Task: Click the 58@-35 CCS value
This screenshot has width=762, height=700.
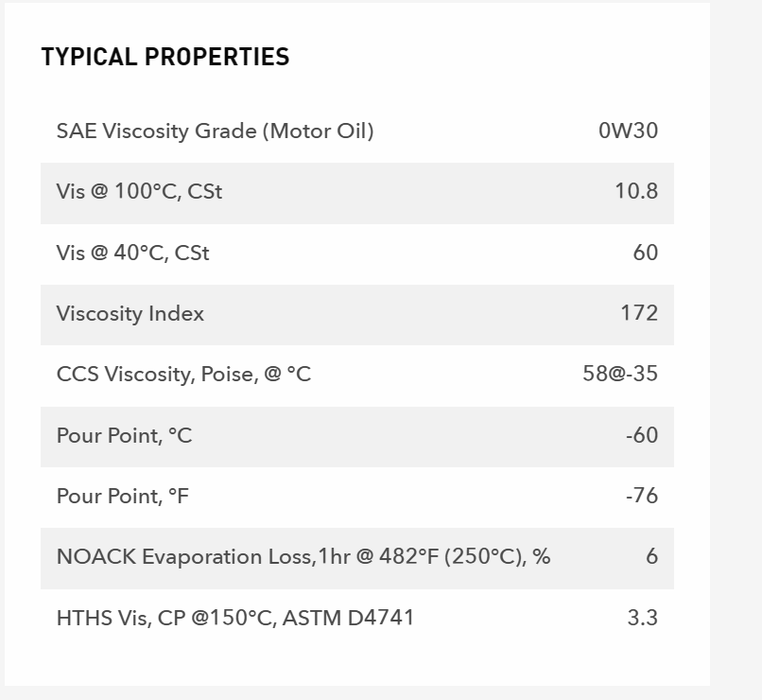Action: click(x=620, y=374)
